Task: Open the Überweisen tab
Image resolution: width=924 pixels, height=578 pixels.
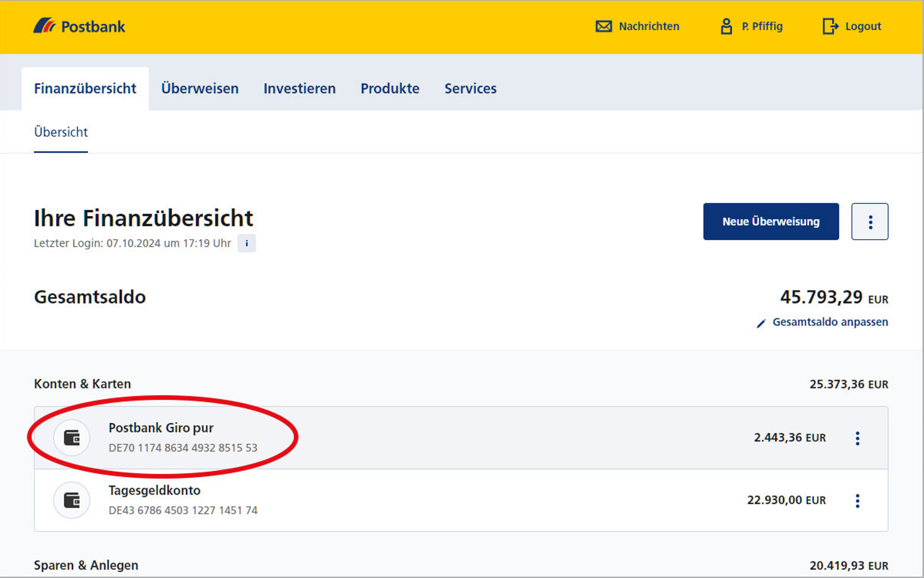Action: click(200, 89)
